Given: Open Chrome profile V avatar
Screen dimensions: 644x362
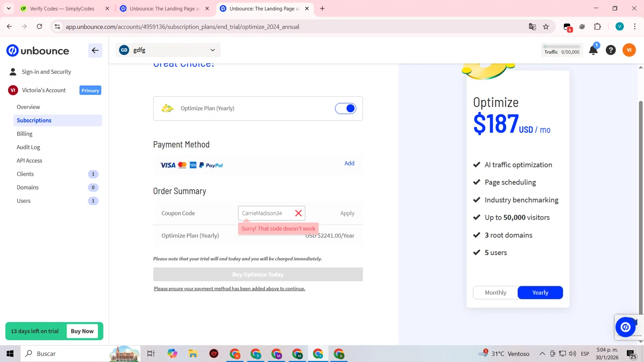Looking at the screenshot, I should (x=620, y=27).
